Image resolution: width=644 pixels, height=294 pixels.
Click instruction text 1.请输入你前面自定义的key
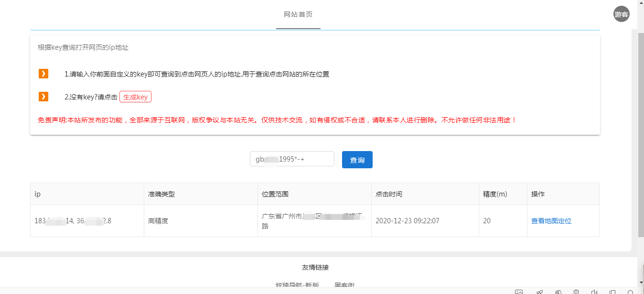point(197,74)
